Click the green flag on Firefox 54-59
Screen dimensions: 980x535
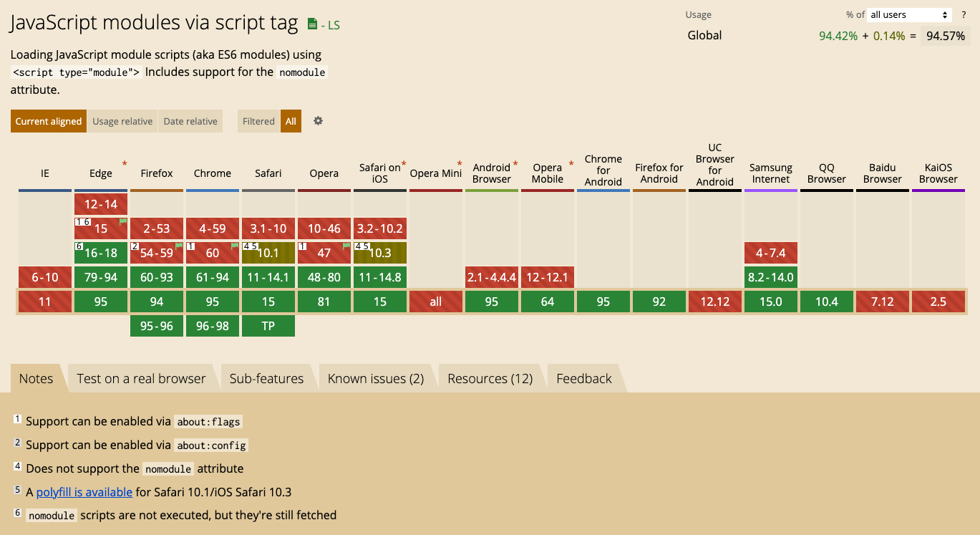(x=179, y=246)
